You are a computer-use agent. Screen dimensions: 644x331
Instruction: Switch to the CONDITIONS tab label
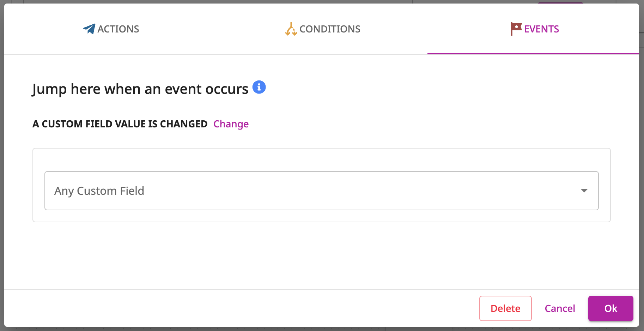(x=330, y=29)
